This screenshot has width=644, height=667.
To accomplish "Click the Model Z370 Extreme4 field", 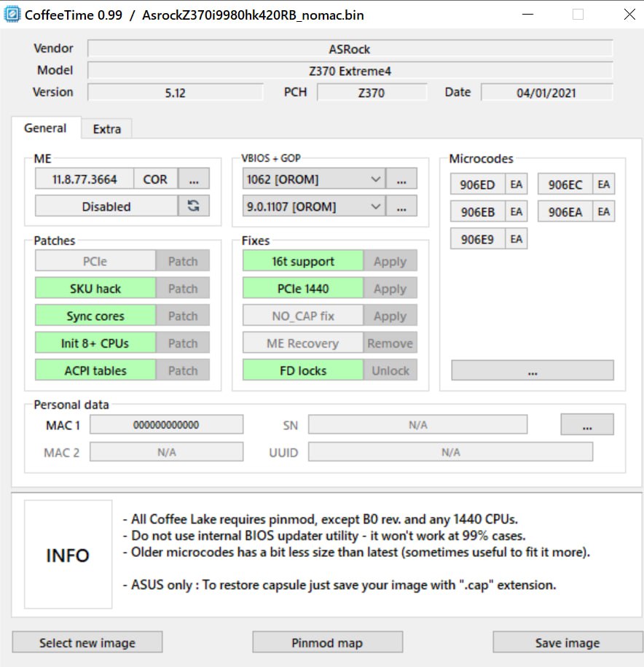I will pyautogui.click(x=350, y=71).
